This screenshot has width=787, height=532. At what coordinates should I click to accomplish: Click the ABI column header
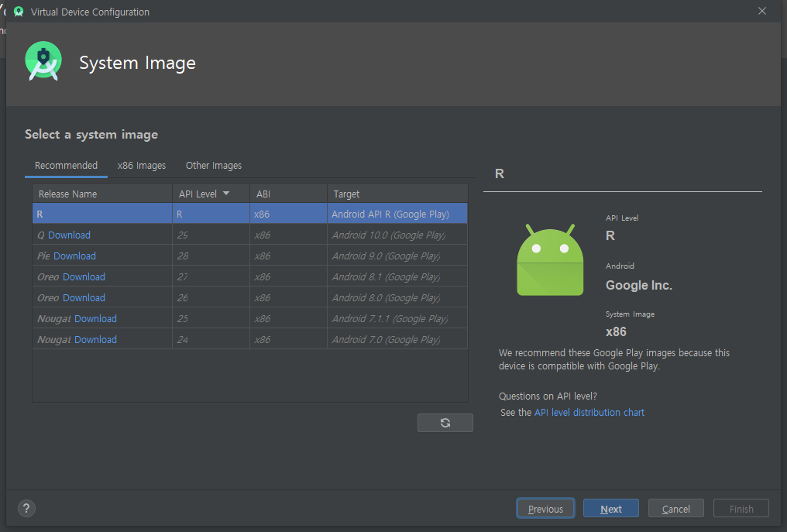pyautogui.click(x=289, y=194)
